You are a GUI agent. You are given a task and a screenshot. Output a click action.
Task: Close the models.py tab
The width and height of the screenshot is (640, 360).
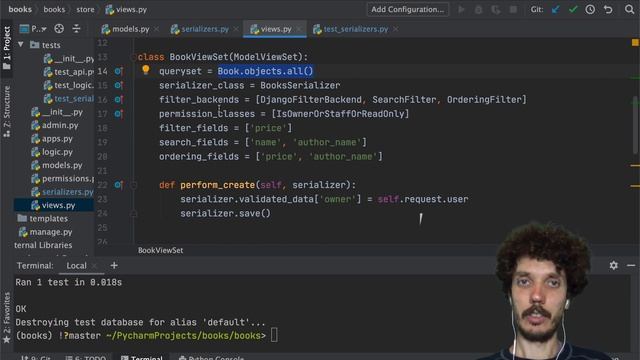157,29
